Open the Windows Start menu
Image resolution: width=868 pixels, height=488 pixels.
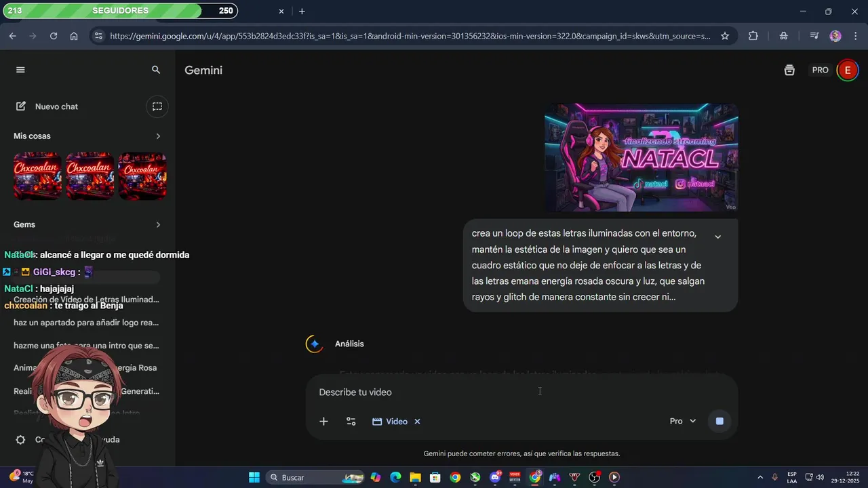tap(254, 477)
